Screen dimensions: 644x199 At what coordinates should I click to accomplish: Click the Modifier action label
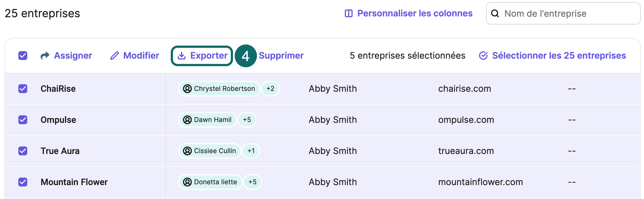click(x=141, y=56)
